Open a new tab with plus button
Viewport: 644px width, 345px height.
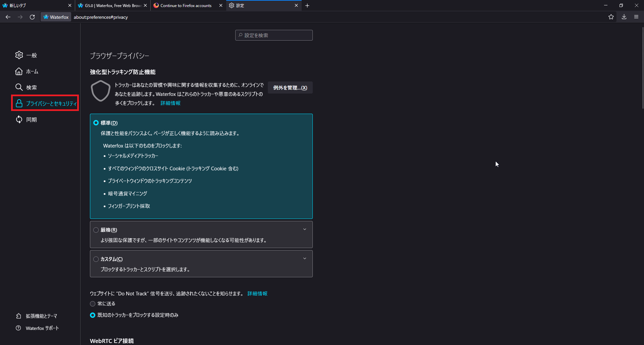(x=307, y=5)
